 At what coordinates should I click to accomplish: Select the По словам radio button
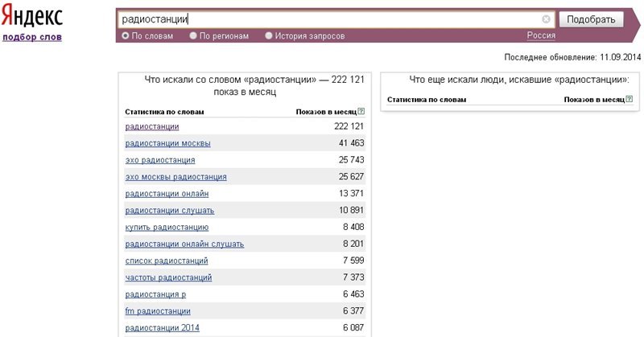coord(126,35)
